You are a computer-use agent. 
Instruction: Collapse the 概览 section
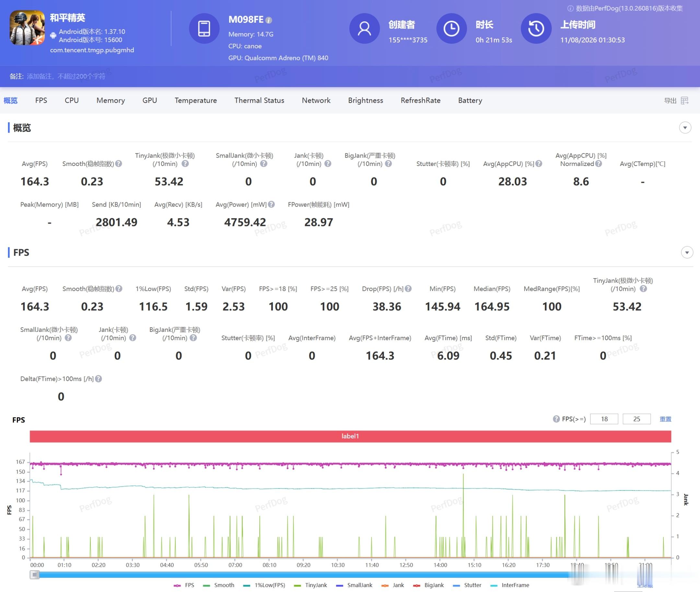coord(685,127)
